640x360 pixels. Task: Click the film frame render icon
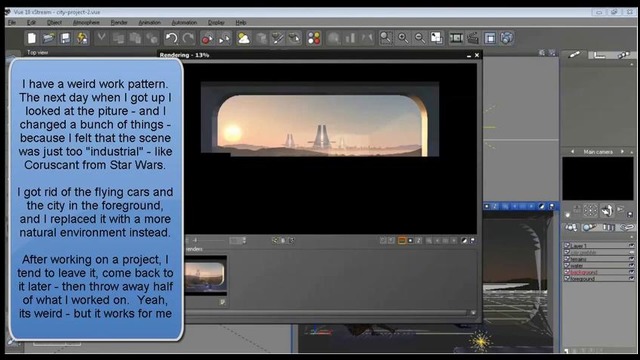(456, 38)
